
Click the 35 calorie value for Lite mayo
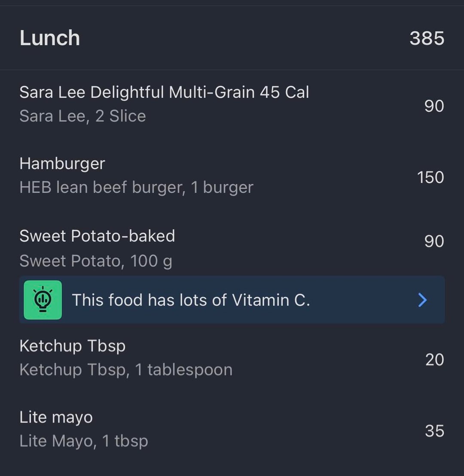[x=434, y=431]
